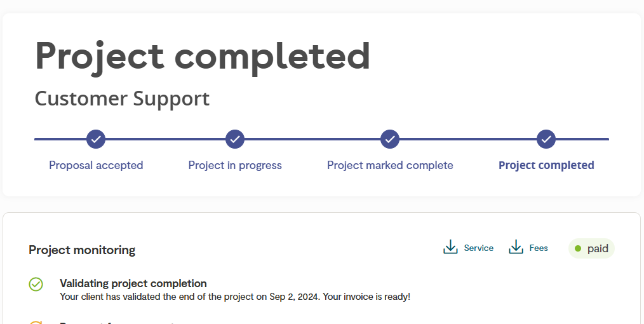
Task: Download the Service invoice via text link
Action: pos(478,248)
